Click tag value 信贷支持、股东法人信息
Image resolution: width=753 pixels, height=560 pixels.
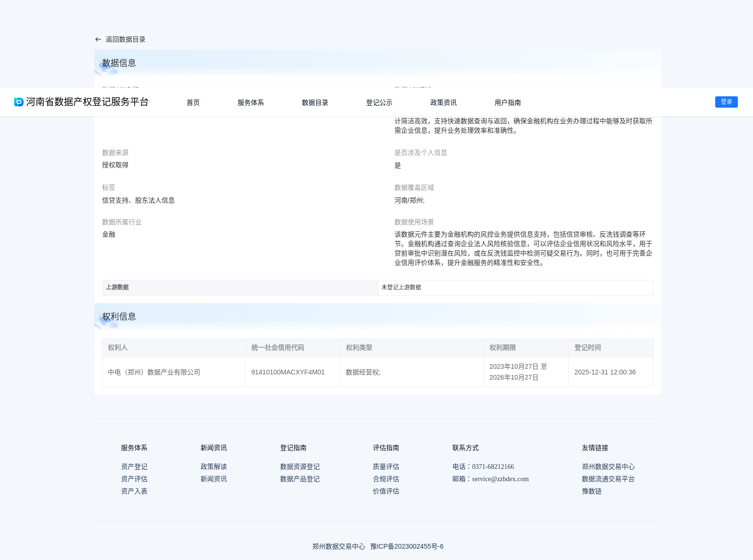pos(138,200)
